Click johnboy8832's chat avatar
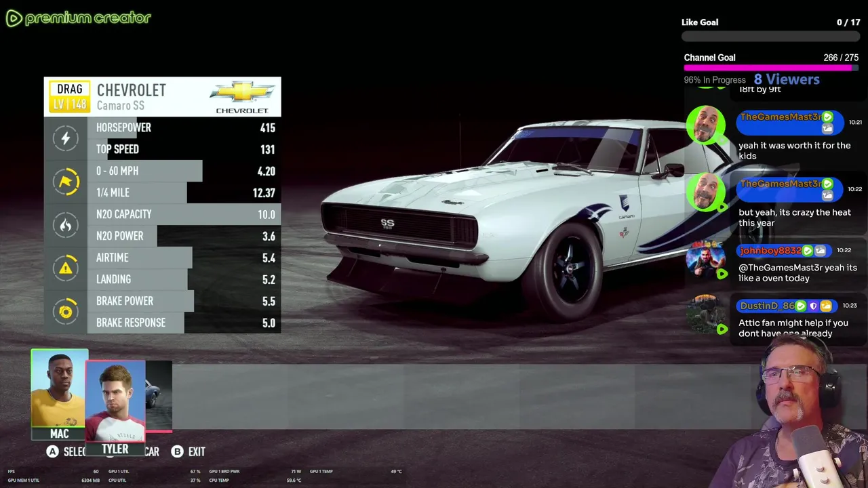 tap(705, 259)
